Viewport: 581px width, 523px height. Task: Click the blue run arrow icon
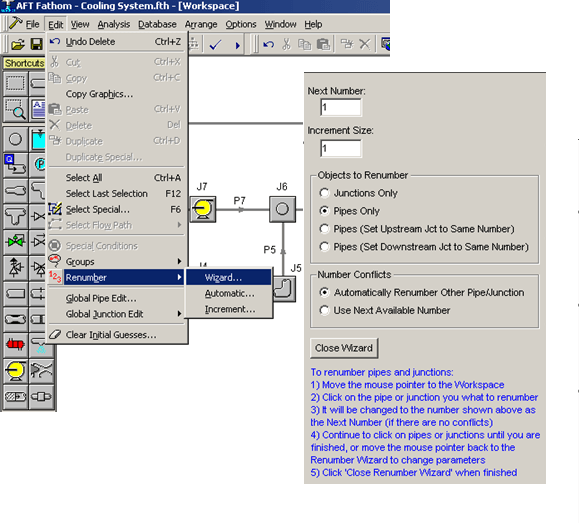pyautogui.click(x=237, y=45)
